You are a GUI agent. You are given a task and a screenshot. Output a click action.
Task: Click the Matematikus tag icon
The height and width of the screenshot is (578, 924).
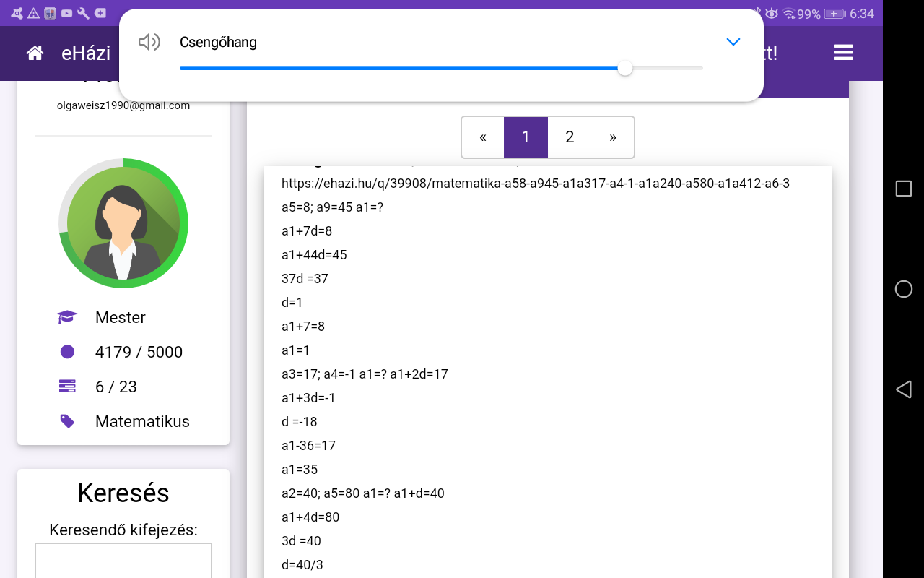[67, 421]
